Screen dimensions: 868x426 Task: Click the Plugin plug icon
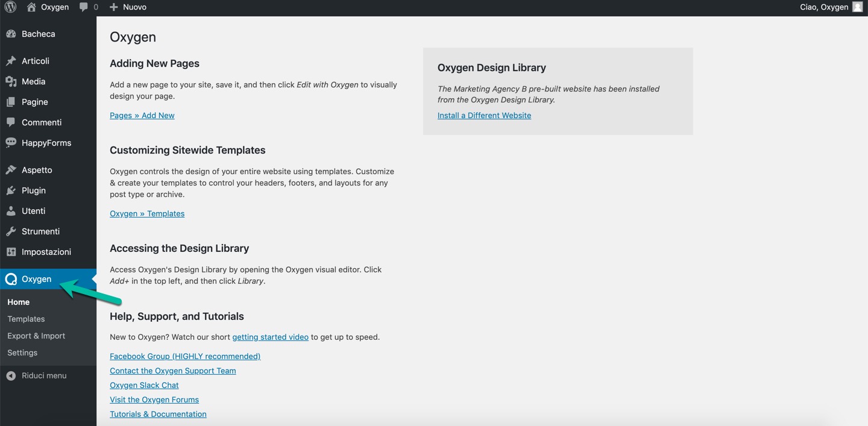(11, 190)
